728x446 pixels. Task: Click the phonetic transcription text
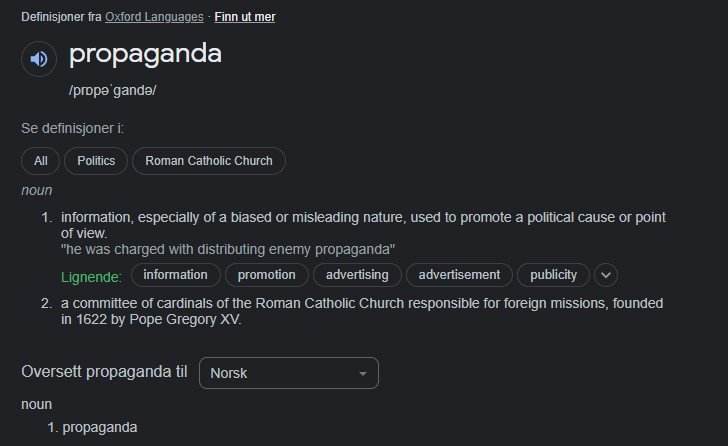(x=112, y=90)
